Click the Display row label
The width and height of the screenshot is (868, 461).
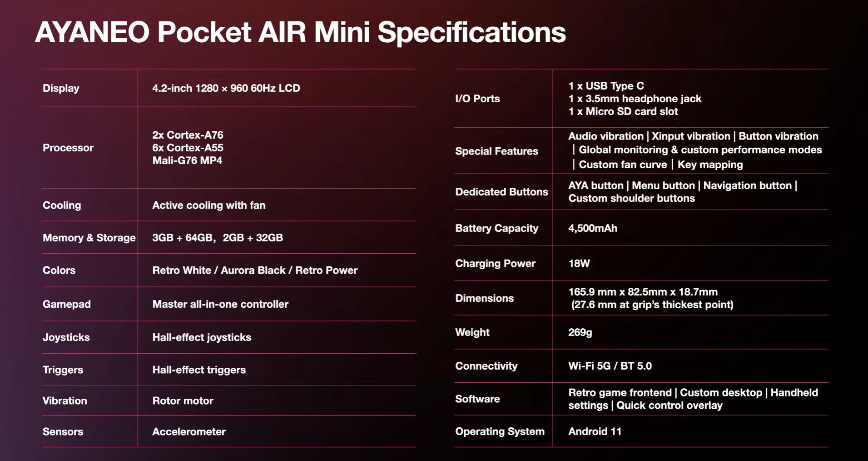[61, 88]
